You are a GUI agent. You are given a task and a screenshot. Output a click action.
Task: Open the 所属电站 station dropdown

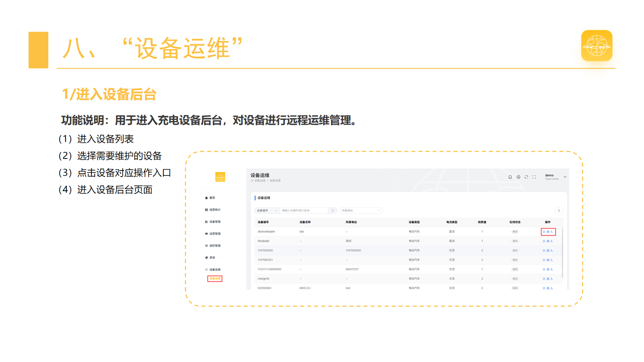(361, 210)
